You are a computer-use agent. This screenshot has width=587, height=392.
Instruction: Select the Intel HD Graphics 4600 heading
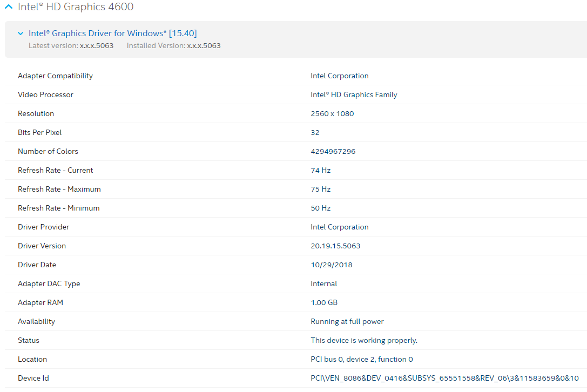tap(76, 6)
